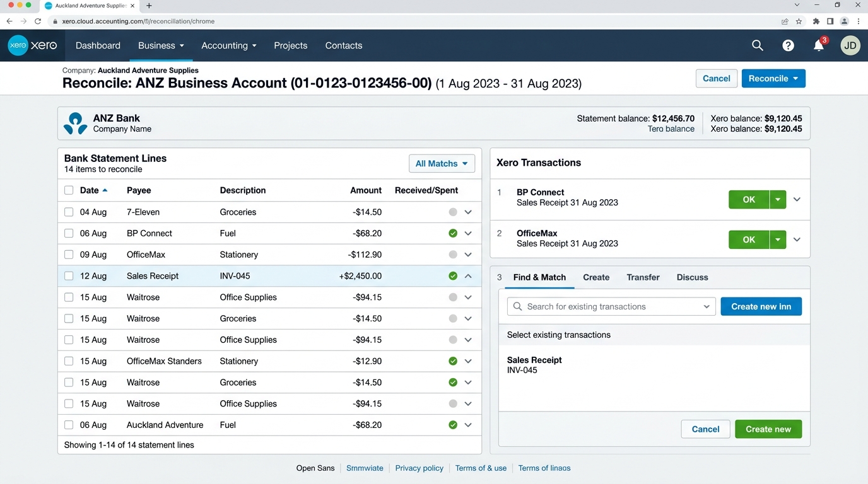Tick the checkbox for BP Connect row

pos(69,233)
